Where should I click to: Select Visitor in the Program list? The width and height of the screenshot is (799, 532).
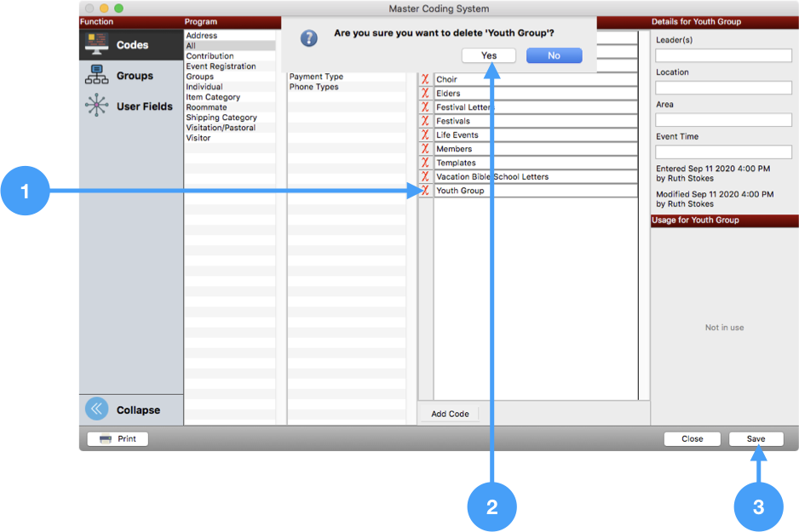tap(230, 137)
